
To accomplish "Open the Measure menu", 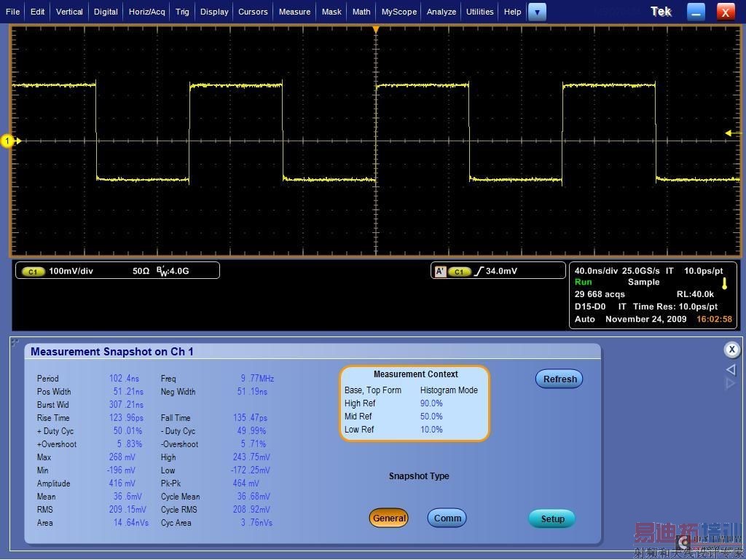I will click(x=294, y=12).
